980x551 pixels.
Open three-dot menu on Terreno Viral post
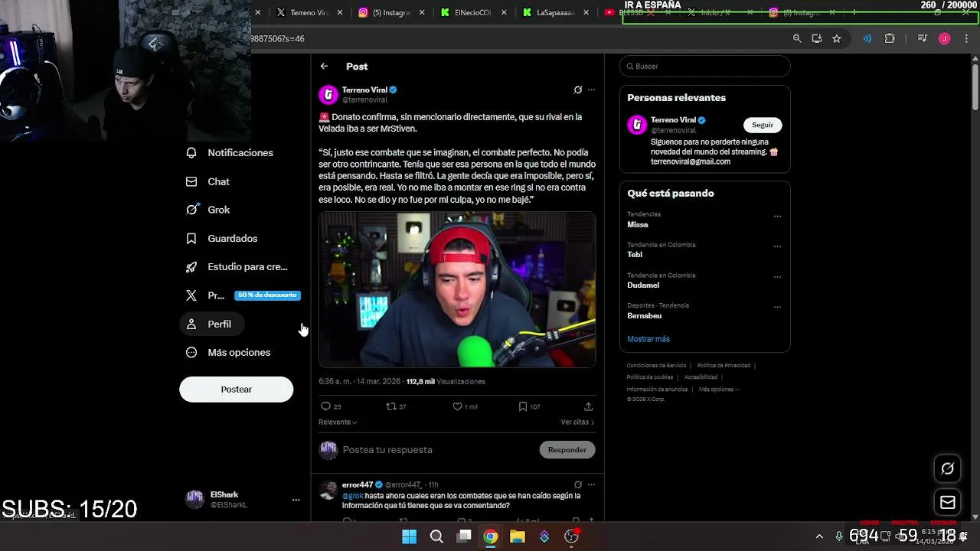(x=591, y=90)
